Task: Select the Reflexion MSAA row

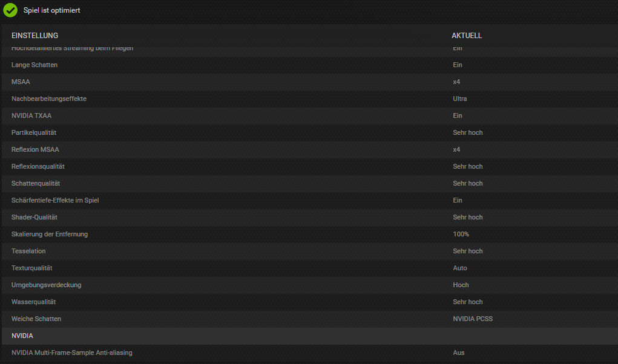Action: (310, 149)
